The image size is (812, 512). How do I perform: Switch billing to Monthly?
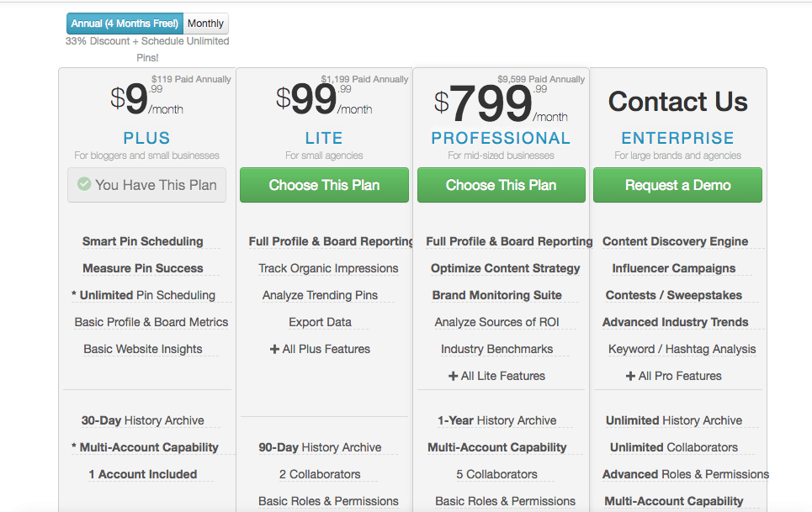tap(205, 24)
